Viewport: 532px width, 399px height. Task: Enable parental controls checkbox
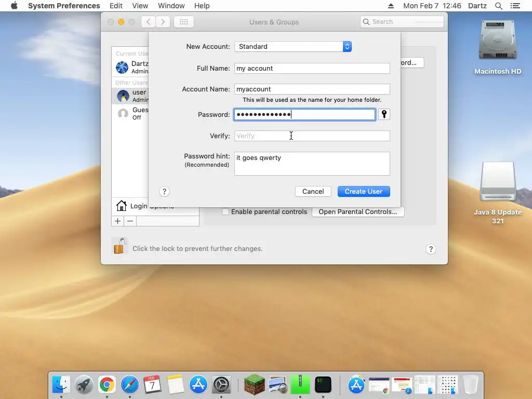225,212
